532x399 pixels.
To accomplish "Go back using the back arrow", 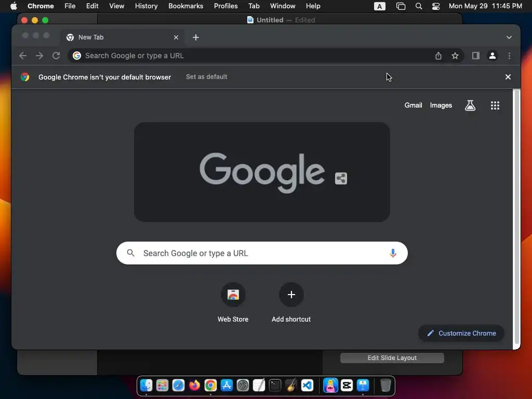I will pyautogui.click(x=23, y=56).
